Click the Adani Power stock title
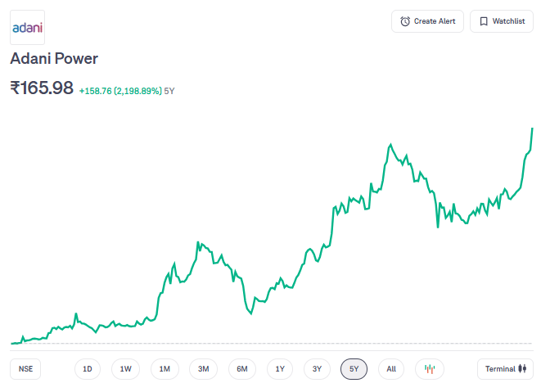550x392 pixels. [54, 59]
